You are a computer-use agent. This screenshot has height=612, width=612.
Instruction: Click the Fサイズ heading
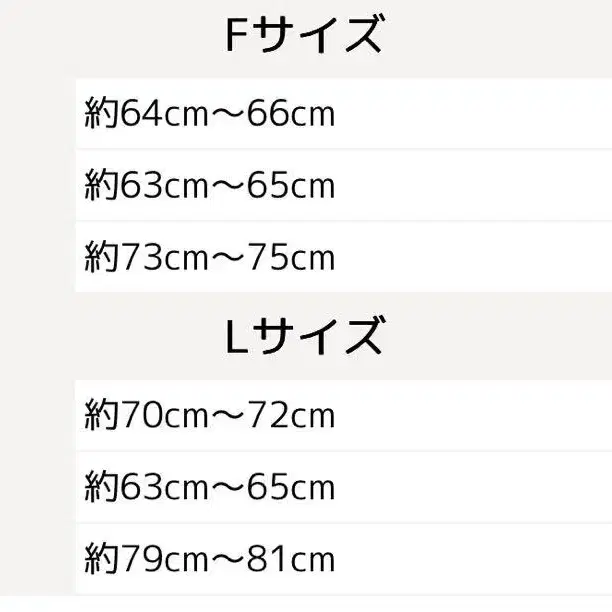[304, 37]
